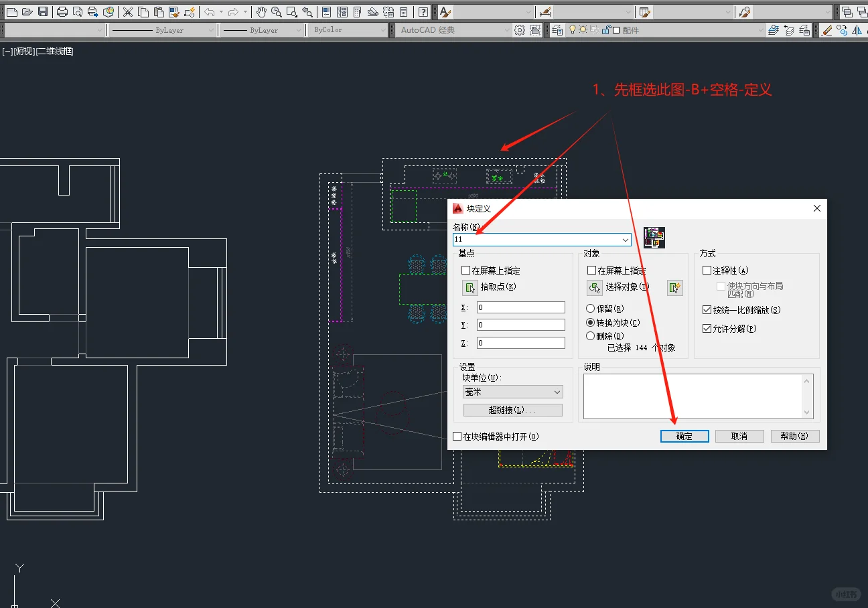Select the 删除(D) radio button
Screen dimensions: 868x608
(590, 336)
